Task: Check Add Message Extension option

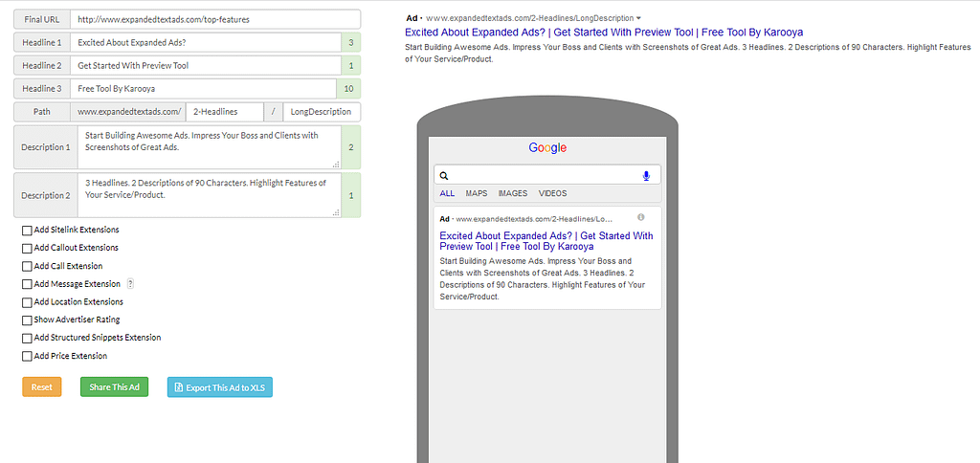Action: pos(27,284)
